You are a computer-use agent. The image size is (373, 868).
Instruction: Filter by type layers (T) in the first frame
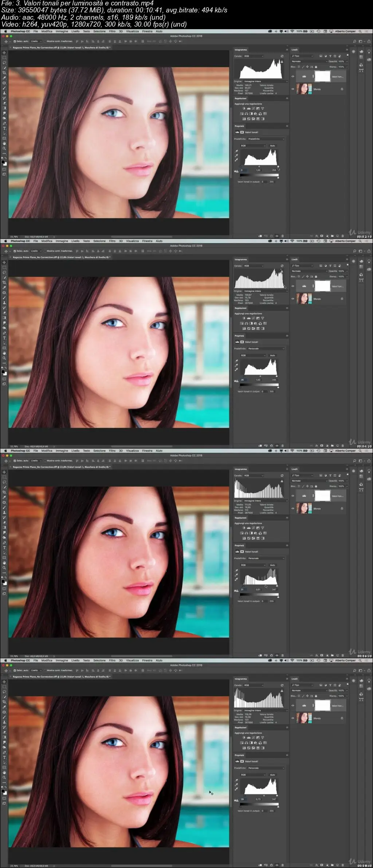coord(330,56)
